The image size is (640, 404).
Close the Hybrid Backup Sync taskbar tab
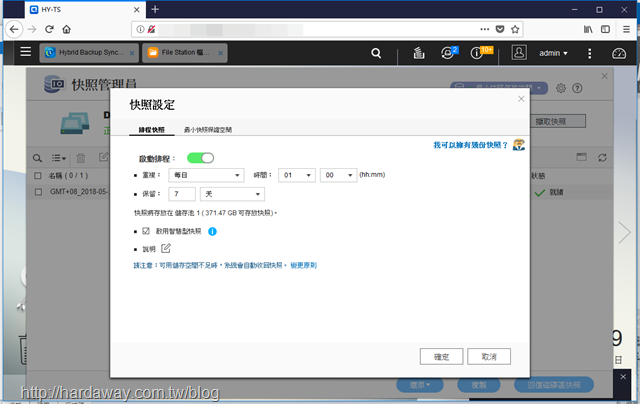[x=132, y=53]
